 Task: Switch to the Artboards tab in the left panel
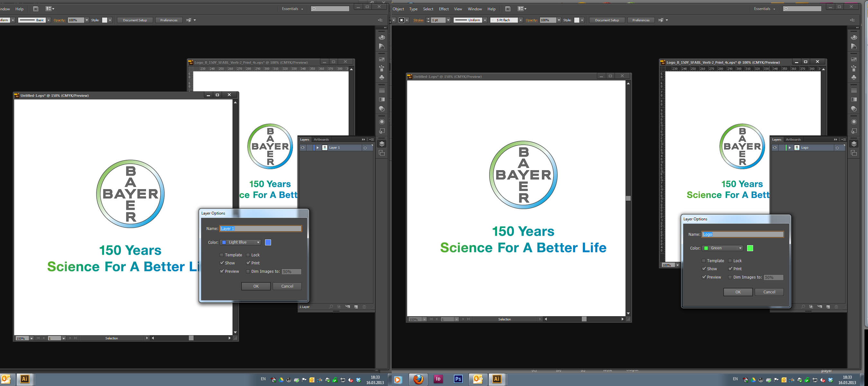[321, 140]
